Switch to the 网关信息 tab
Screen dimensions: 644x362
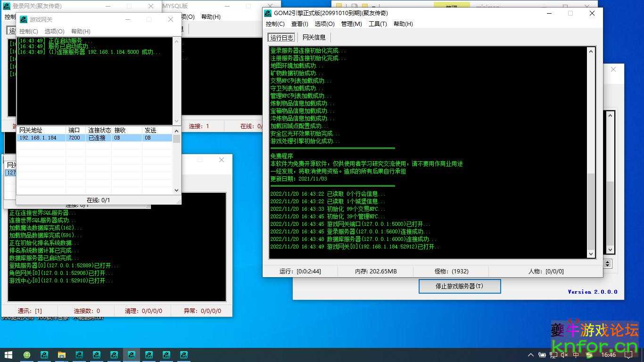[314, 37]
